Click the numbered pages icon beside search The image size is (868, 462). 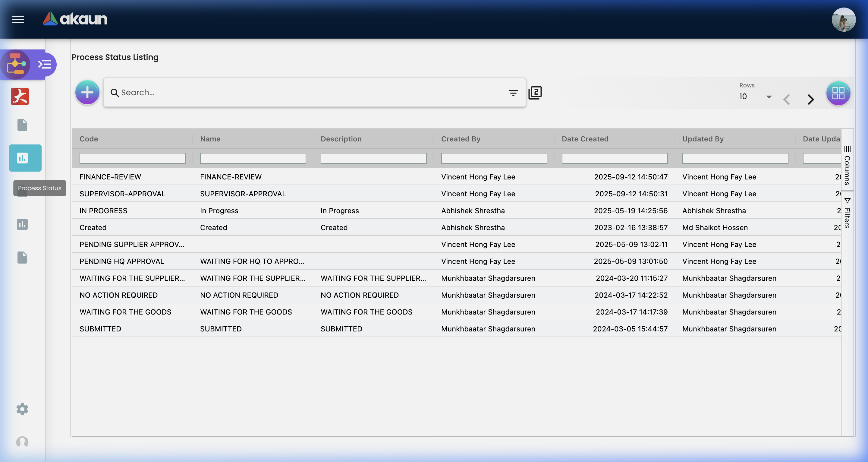click(535, 93)
